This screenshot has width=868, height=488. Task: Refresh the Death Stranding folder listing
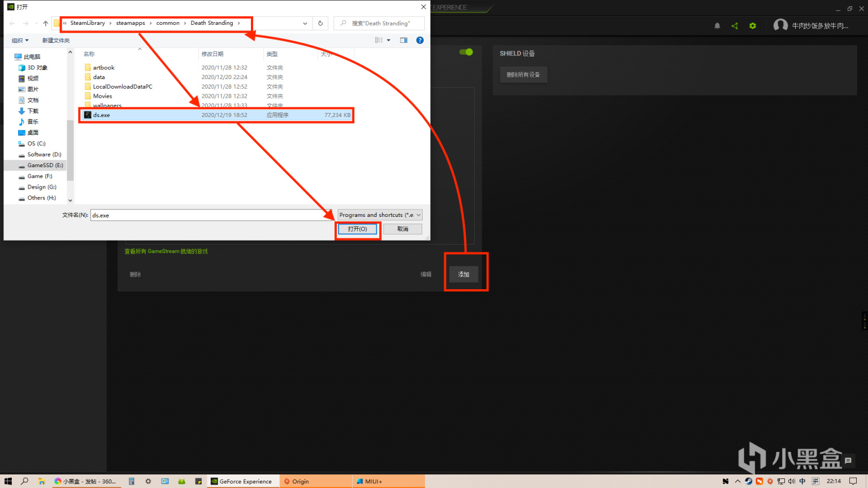320,23
